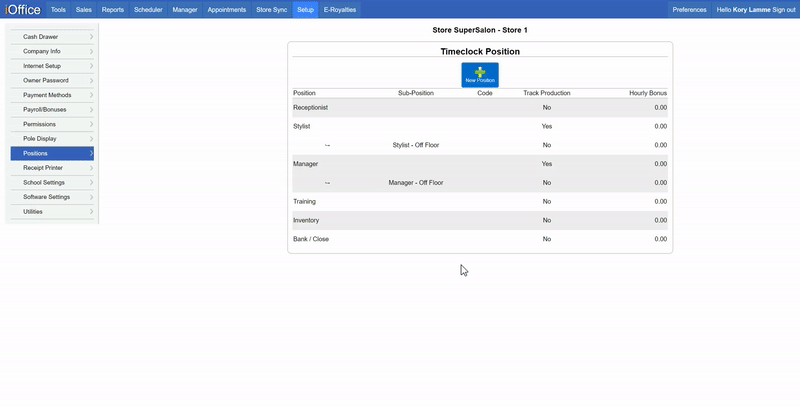
Task: Open School Settings in sidebar
Action: pyautogui.click(x=52, y=182)
